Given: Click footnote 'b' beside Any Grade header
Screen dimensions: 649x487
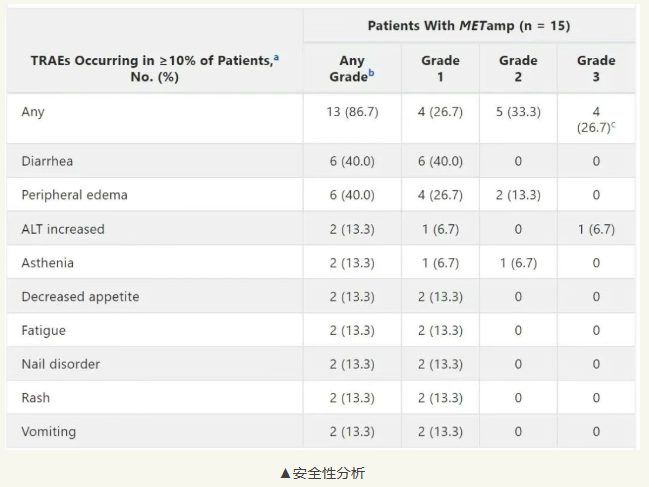Looking at the screenshot, I should point(371,73).
